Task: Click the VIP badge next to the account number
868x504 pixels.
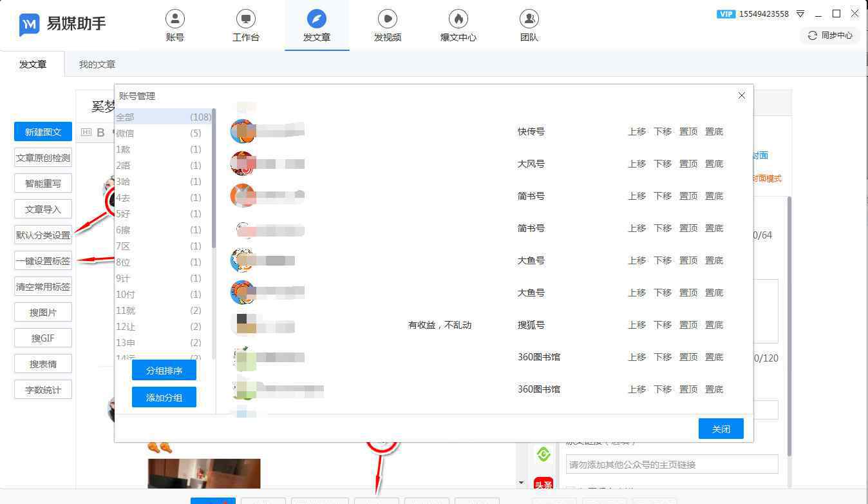Action: [726, 14]
